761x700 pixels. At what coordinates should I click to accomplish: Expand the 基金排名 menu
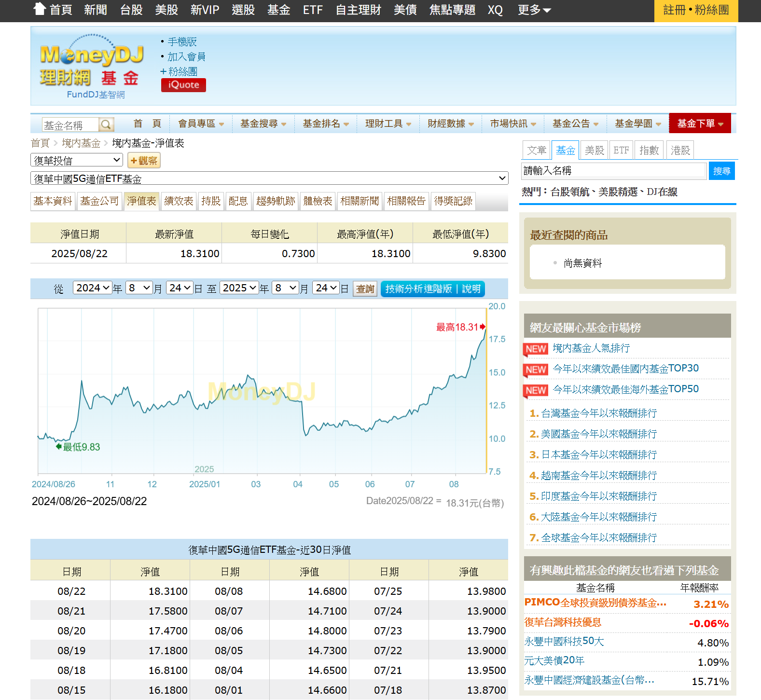pos(326,124)
